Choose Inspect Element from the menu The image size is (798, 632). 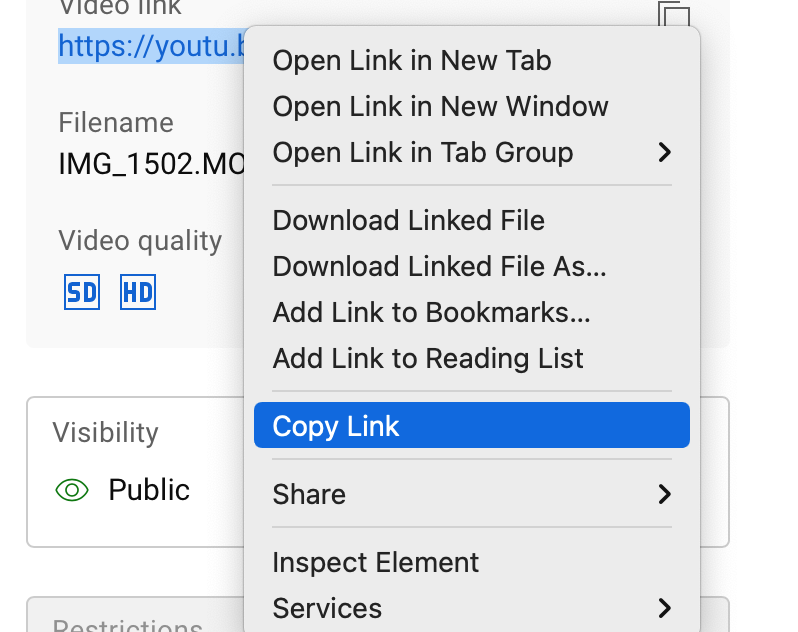(x=375, y=563)
